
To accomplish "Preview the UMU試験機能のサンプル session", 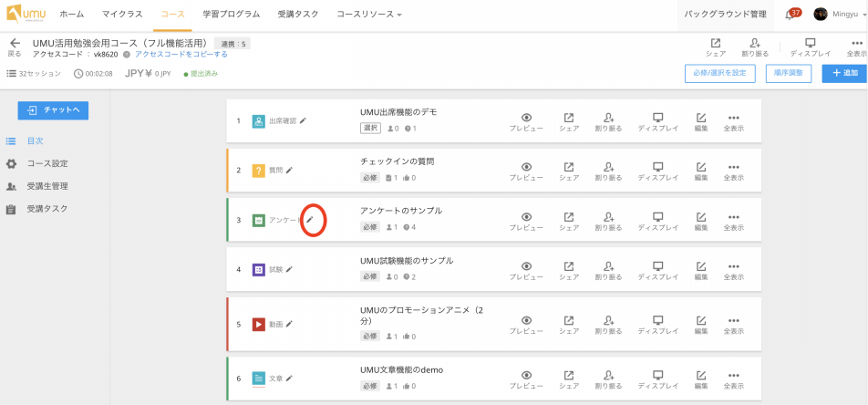I will click(x=526, y=271).
